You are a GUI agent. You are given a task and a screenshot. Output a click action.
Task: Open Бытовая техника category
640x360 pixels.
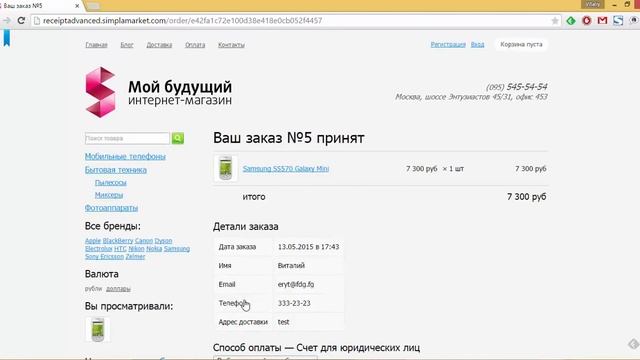coord(116,170)
